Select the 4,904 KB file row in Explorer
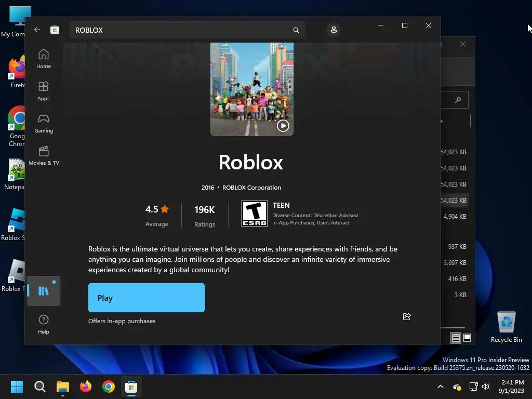 (x=455, y=217)
